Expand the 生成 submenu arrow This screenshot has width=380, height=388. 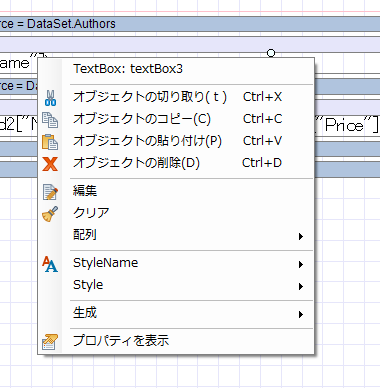(x=301, y=314)
